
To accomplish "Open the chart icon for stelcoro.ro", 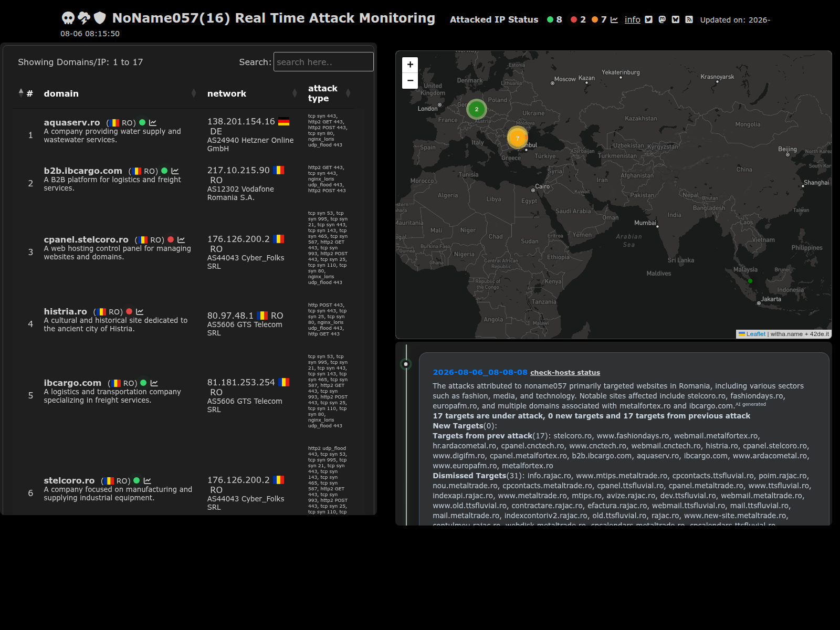I will pyautogui.click(x=147, y=481).
